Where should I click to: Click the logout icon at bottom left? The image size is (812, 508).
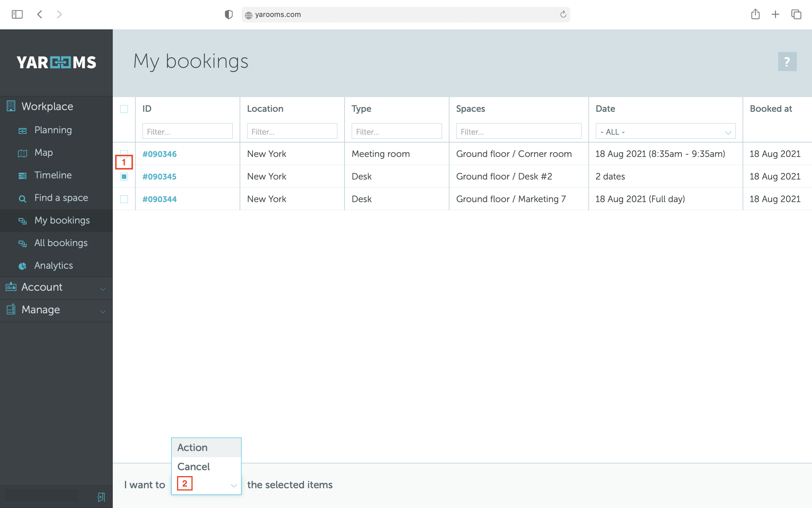tap(101, 497)
